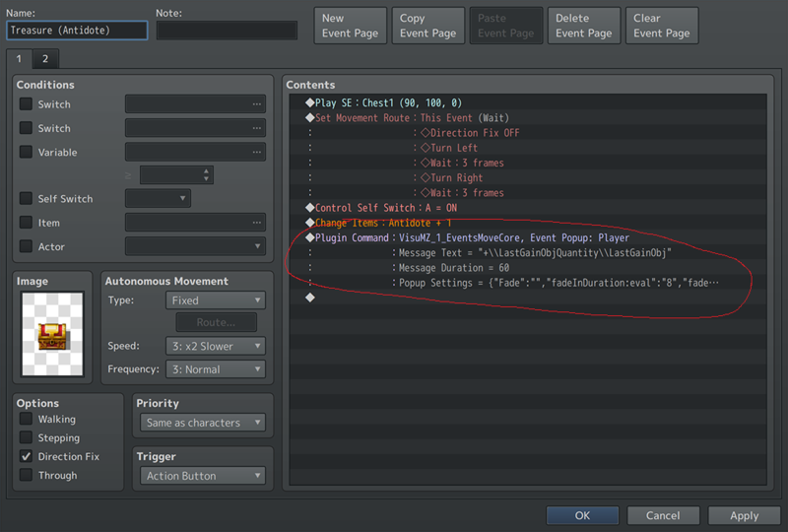Enable the Self Switch condition

[x=26, y=199]
